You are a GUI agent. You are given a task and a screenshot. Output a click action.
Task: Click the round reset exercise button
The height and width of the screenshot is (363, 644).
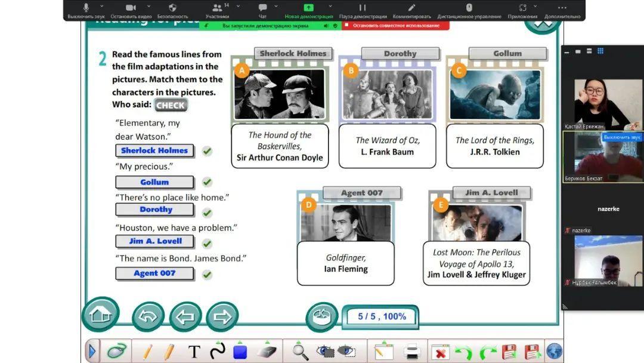pyautogui.click(x=321, y=316)
